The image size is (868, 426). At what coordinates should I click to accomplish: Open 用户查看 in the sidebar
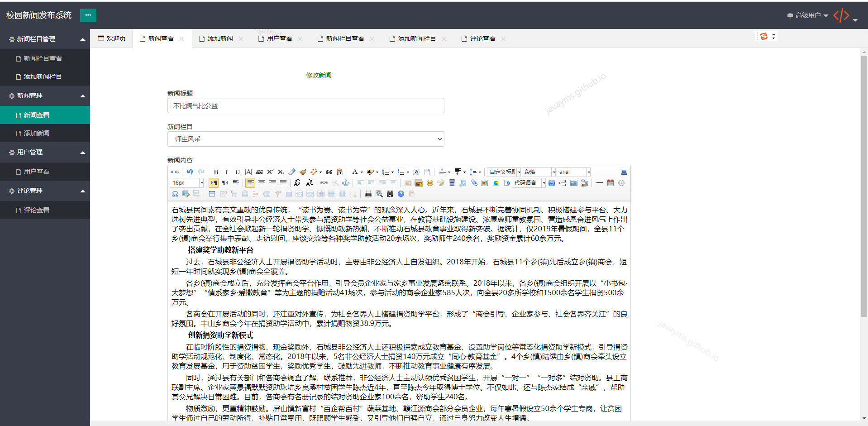click(45, 172)
